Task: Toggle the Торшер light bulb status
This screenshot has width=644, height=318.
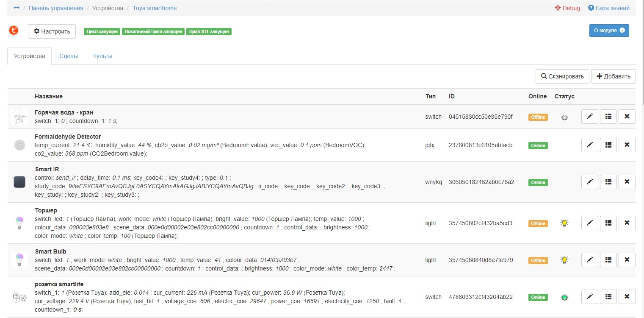Action: click(564, 223)
